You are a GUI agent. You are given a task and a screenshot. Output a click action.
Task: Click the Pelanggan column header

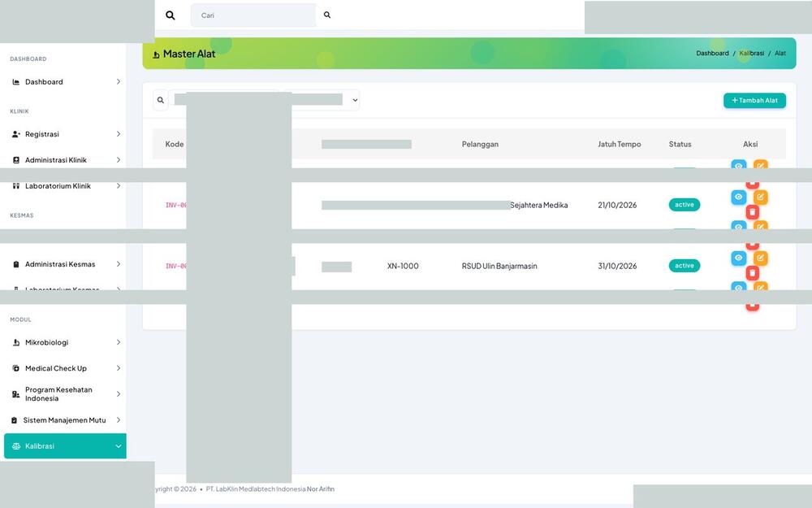(480, 144)
